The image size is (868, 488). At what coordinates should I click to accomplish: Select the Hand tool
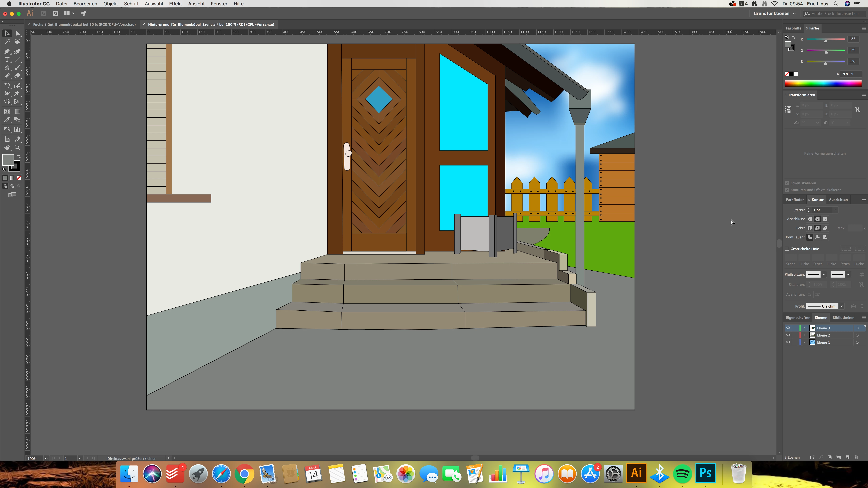click(7, 148)
